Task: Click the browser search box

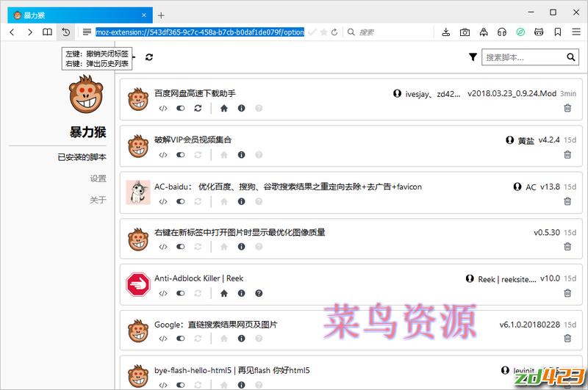Action: [x=388, y=32]
